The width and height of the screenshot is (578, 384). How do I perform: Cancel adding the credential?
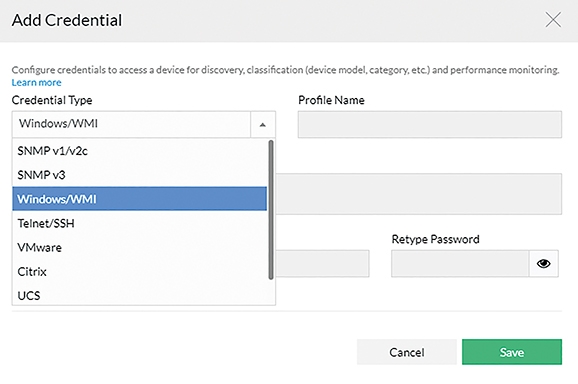point(407,352)
